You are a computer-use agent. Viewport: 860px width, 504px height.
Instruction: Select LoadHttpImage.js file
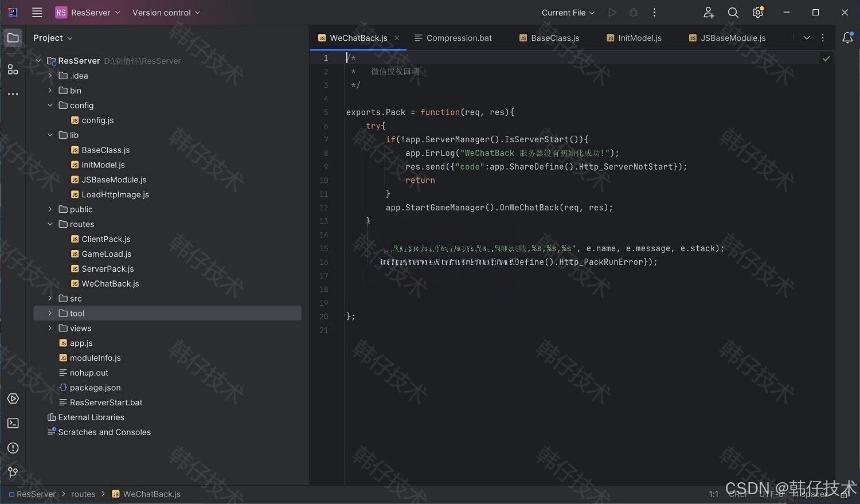point(110,195)
